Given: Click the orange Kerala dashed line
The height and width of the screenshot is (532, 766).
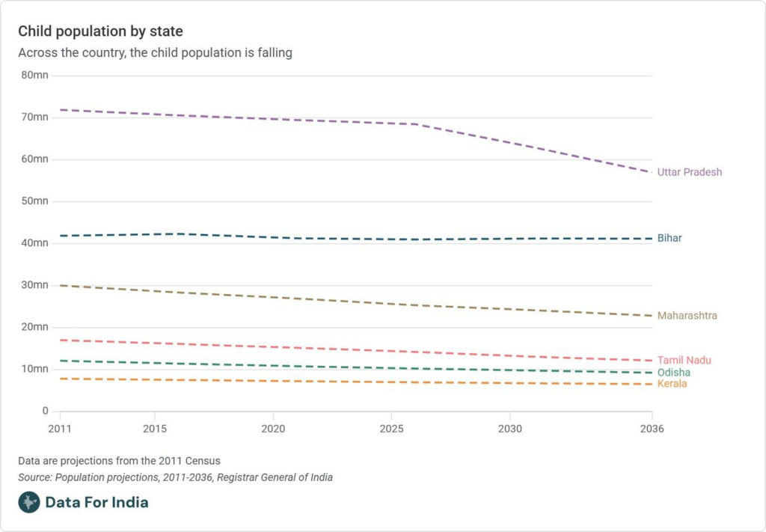Looking at the screenshot, I should pos(337,382).
